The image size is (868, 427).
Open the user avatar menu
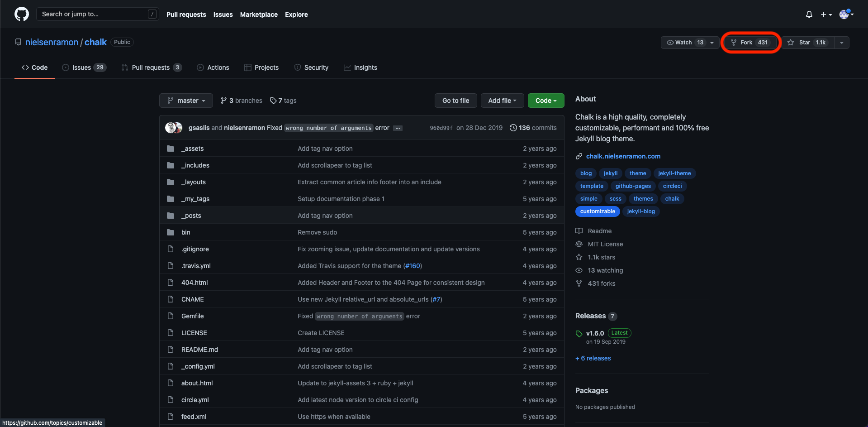click(x=846, y=14)
